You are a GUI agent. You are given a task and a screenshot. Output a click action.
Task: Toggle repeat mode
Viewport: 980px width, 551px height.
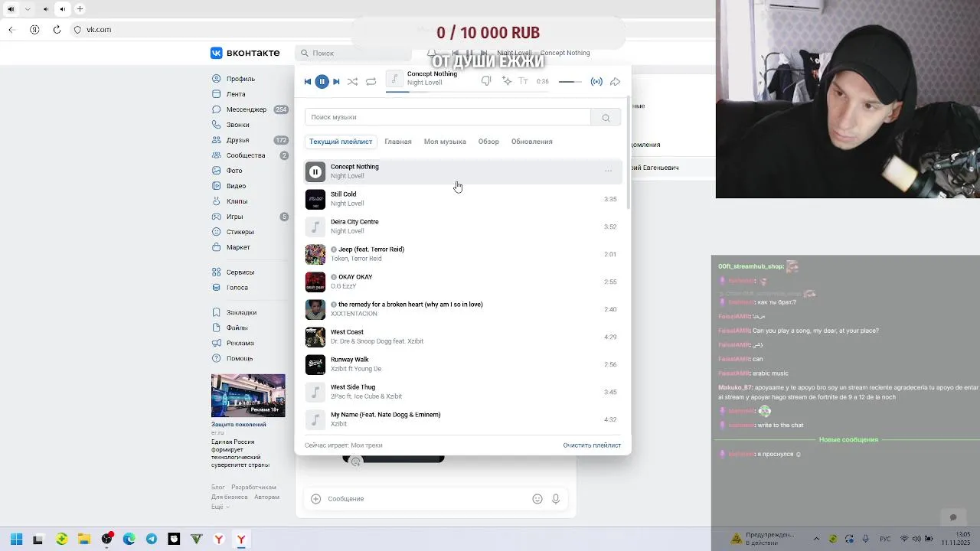pyautogui.click(x=371, y=82)
